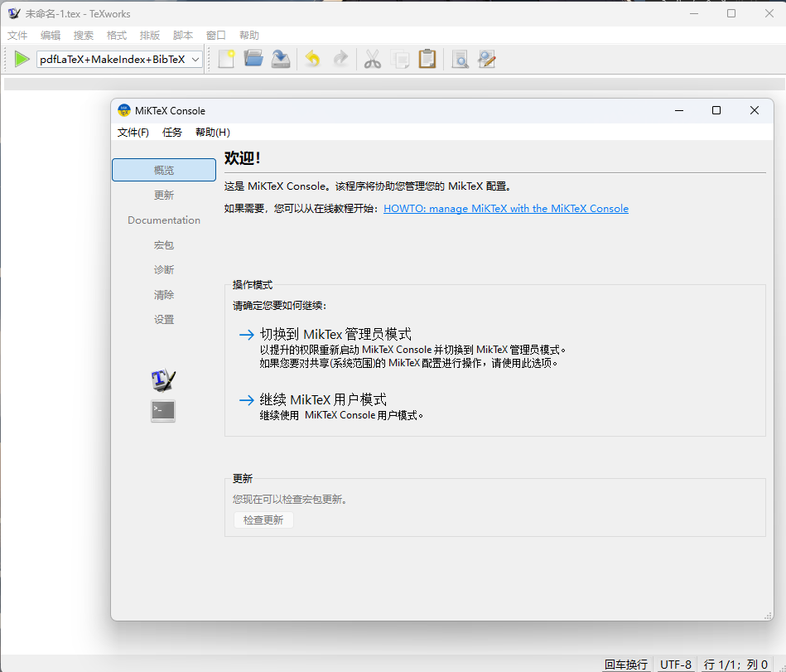Open the terminal icon in MiKTeX sidebar

point(163,410)
